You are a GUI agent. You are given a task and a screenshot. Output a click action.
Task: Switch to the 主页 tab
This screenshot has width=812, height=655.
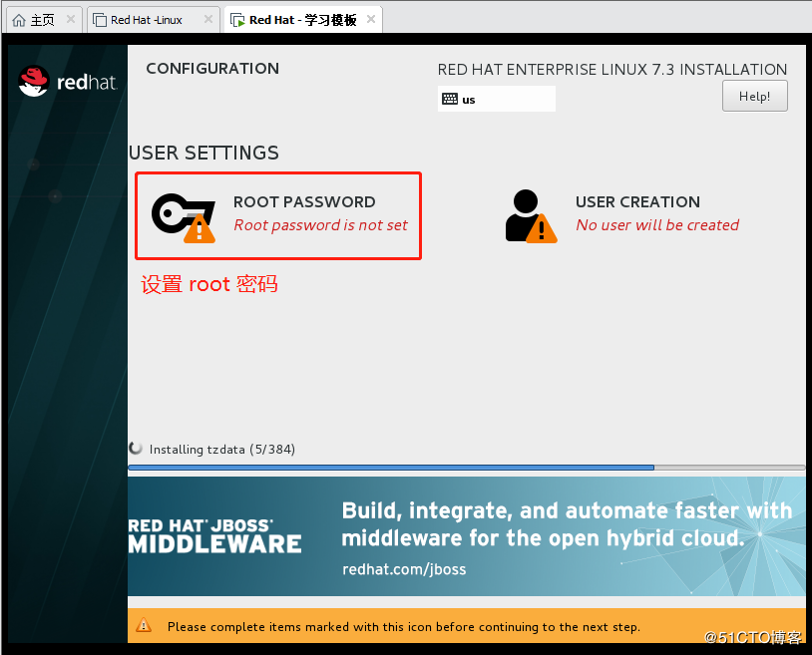42,20
